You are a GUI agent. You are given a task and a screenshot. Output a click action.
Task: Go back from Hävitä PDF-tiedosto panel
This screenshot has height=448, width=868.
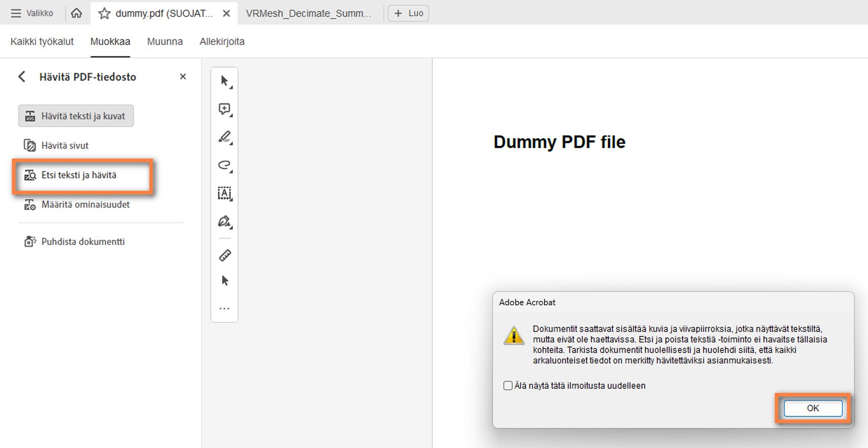(22, 77)
